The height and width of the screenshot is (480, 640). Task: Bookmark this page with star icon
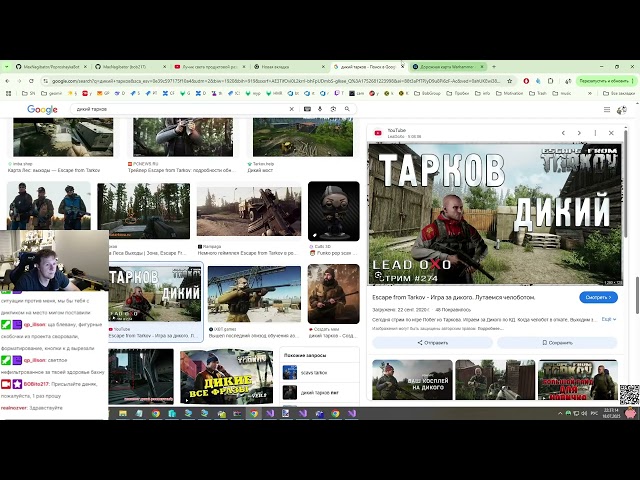tap(509, 81)
